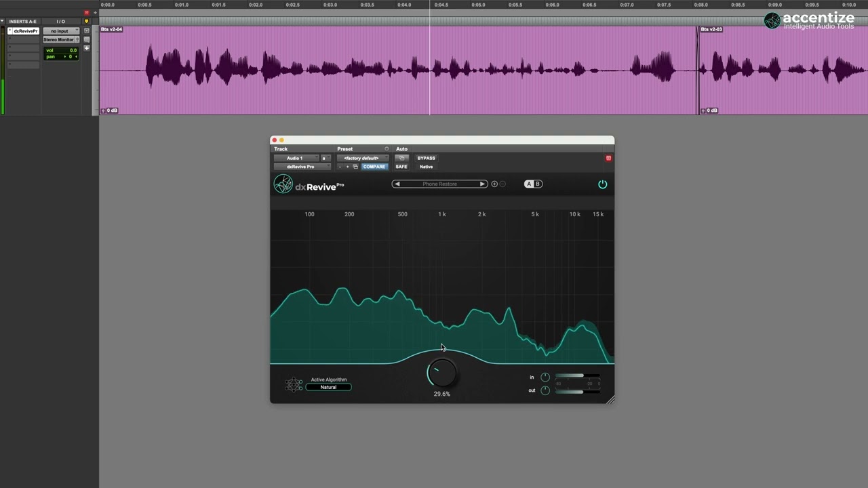
Task: Open the insert position 'a' selector
Action: [x=326, y=158]
